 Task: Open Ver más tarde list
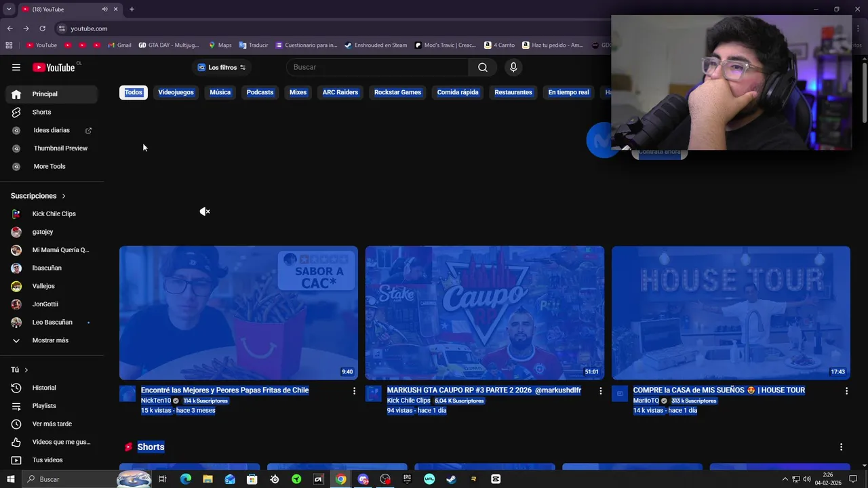tap(52, 424)
